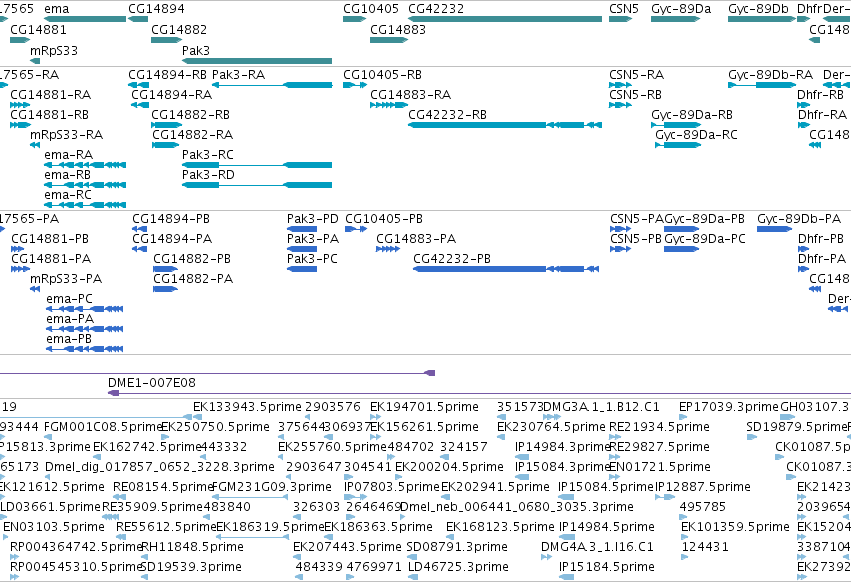Click the EK133943.5prime EST label

tap(247, 407)
